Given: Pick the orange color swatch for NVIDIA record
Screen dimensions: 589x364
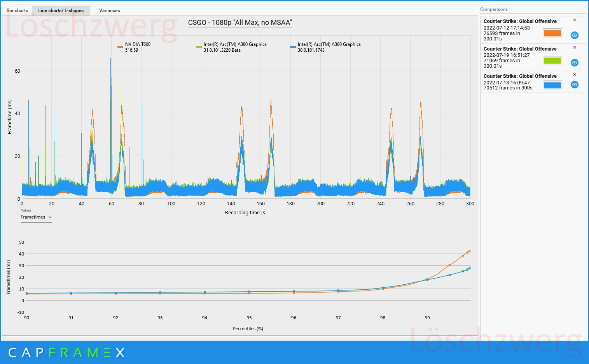Looking at the screenshot, I should [552, 33].
